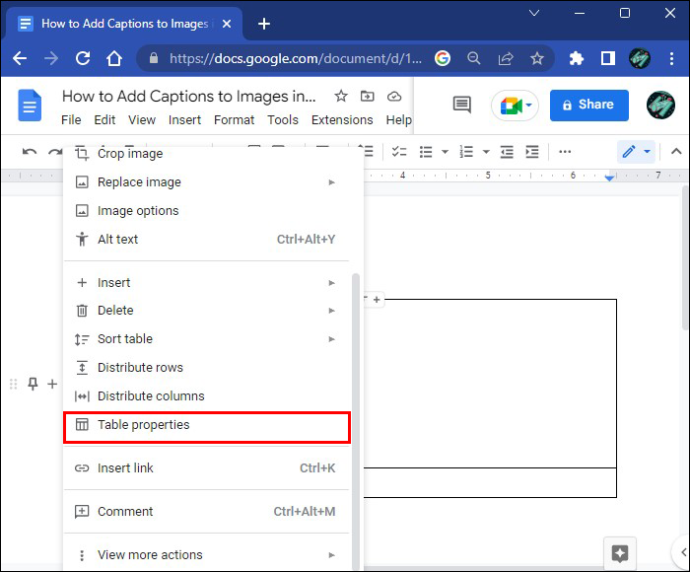Choose Alt text option
This screenshot has height=572, width=690.
point(206,239)
